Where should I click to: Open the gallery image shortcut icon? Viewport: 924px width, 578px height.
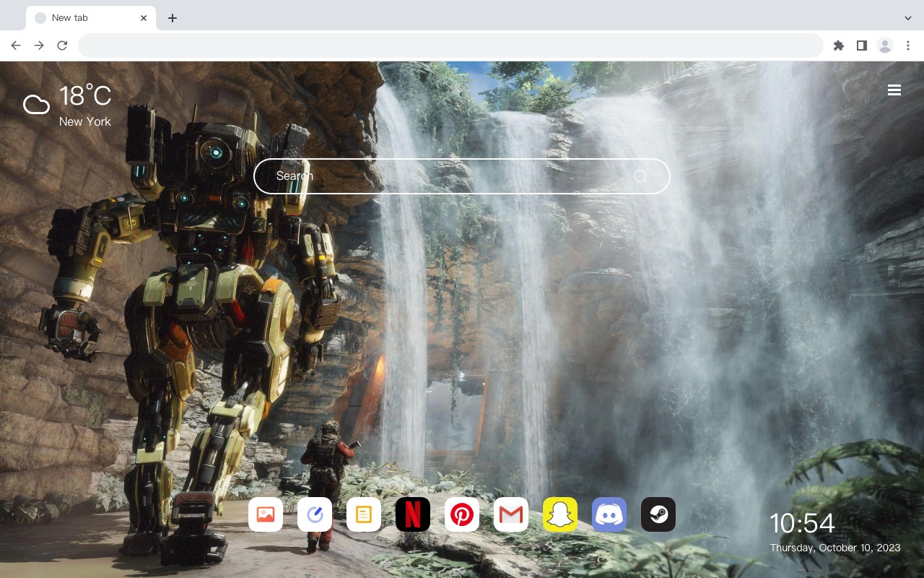pos(266,514)
